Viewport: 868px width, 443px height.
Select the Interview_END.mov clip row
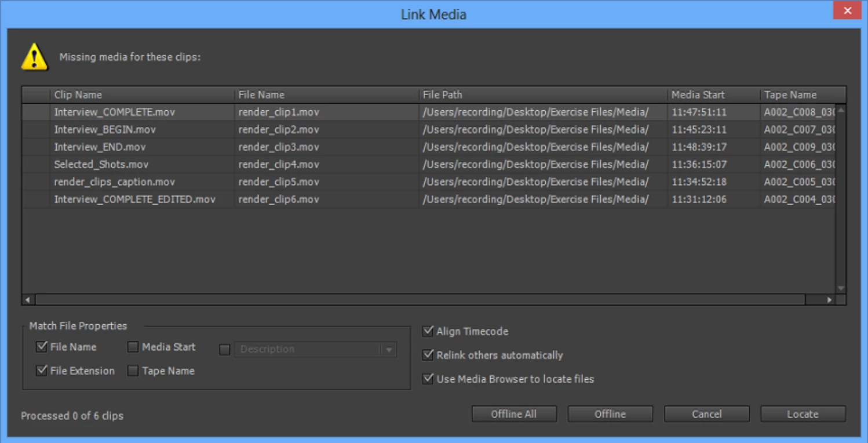click(x=429, y=147)
